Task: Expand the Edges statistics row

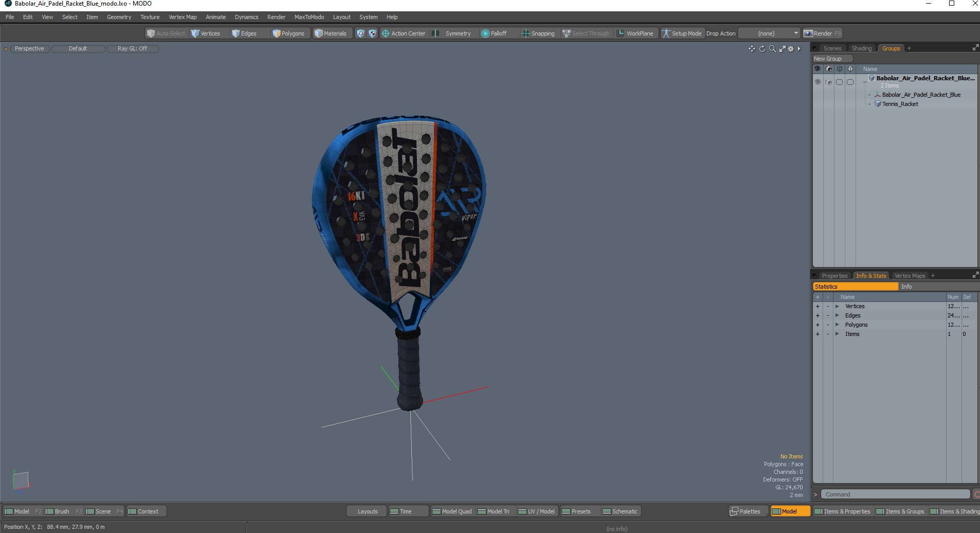Action: click(x=837, y=315)
